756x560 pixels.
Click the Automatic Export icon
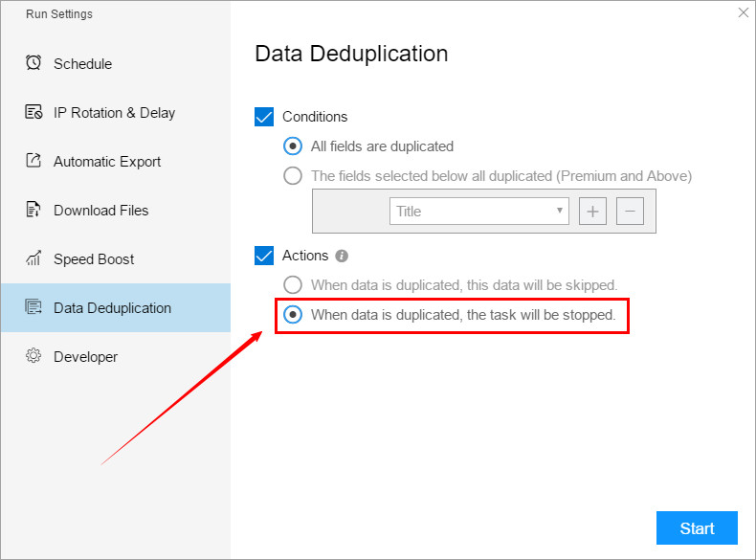point(33,161)
